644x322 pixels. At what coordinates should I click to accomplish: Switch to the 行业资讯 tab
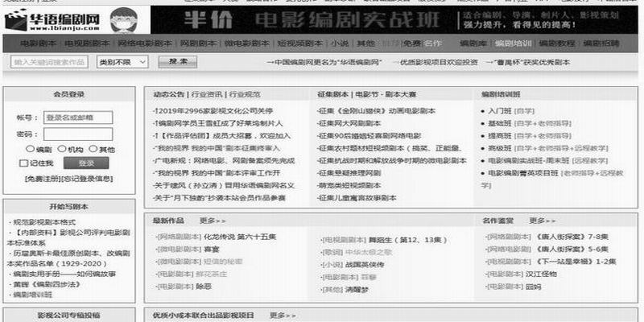(x=207, y=94)
